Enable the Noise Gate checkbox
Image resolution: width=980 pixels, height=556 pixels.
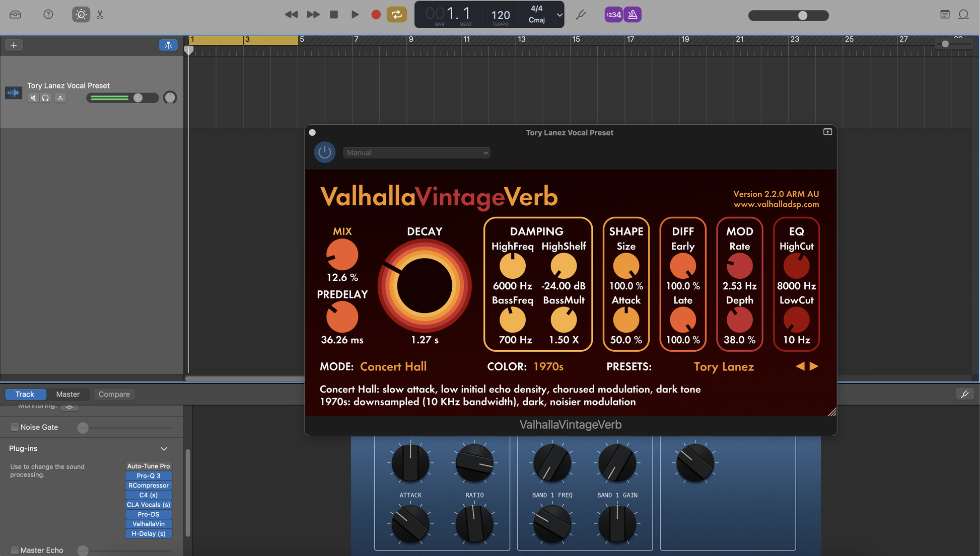pos(15,427)
